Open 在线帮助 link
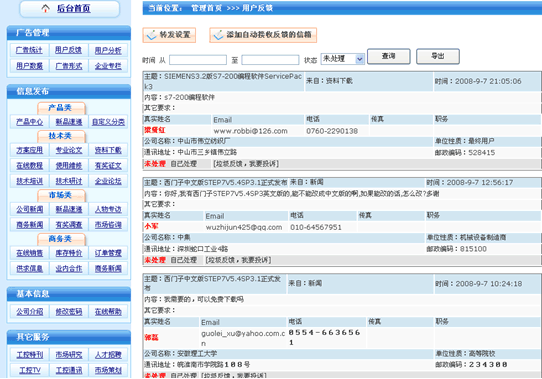542x379 pixels. coord(108,312)
